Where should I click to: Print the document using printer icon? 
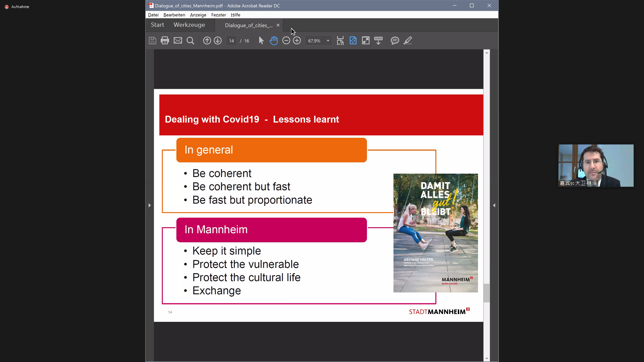click(x=165, y=41)
